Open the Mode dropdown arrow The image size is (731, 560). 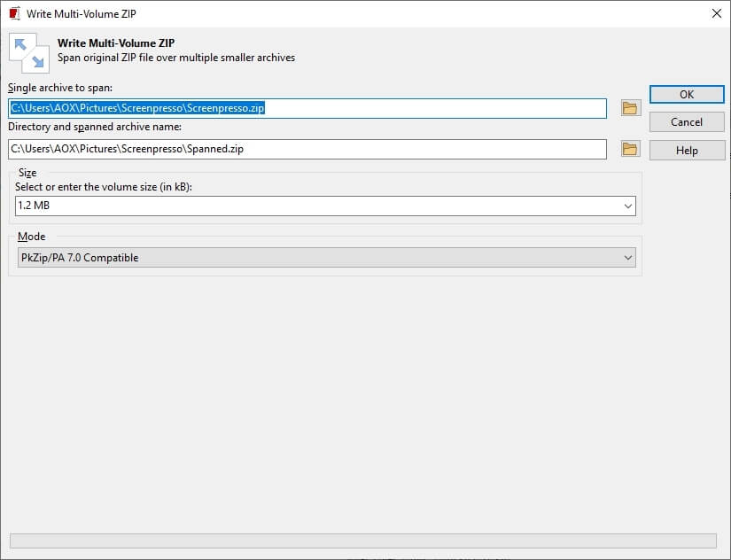point(628,257)
